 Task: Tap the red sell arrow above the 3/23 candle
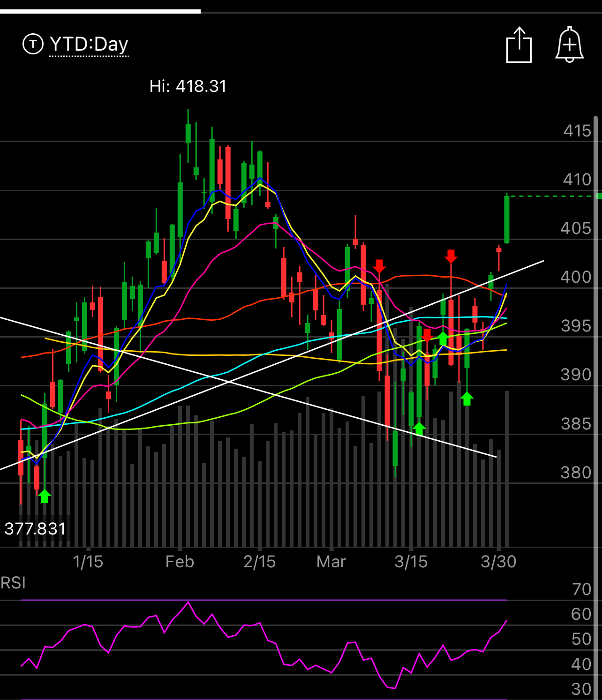pos(451,256)
